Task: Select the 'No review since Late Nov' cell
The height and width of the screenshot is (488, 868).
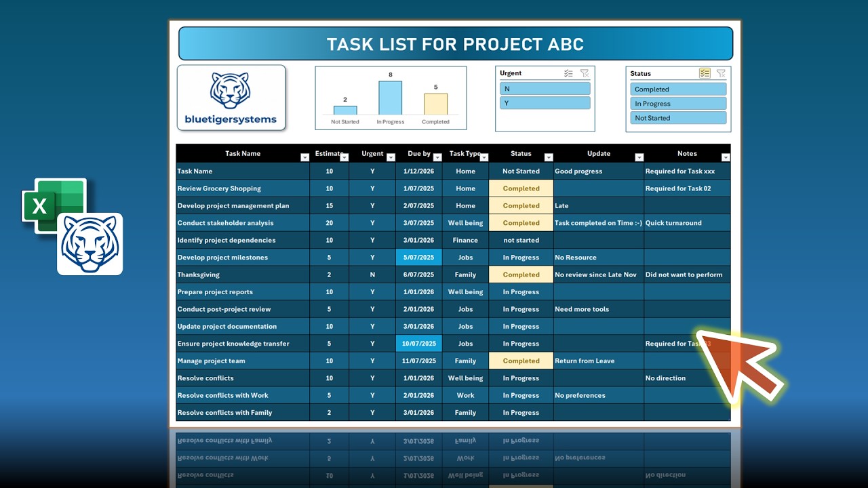Action: (x=599, y=274)
